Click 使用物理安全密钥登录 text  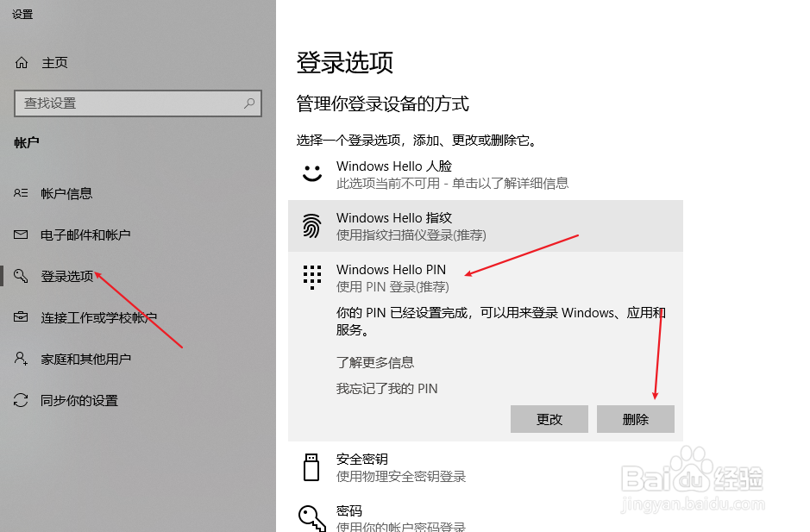[x=401, y=476]
